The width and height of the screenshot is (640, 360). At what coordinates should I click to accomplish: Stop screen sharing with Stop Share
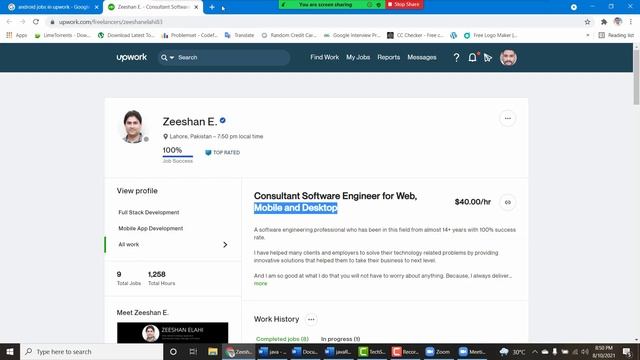point(404,4)
